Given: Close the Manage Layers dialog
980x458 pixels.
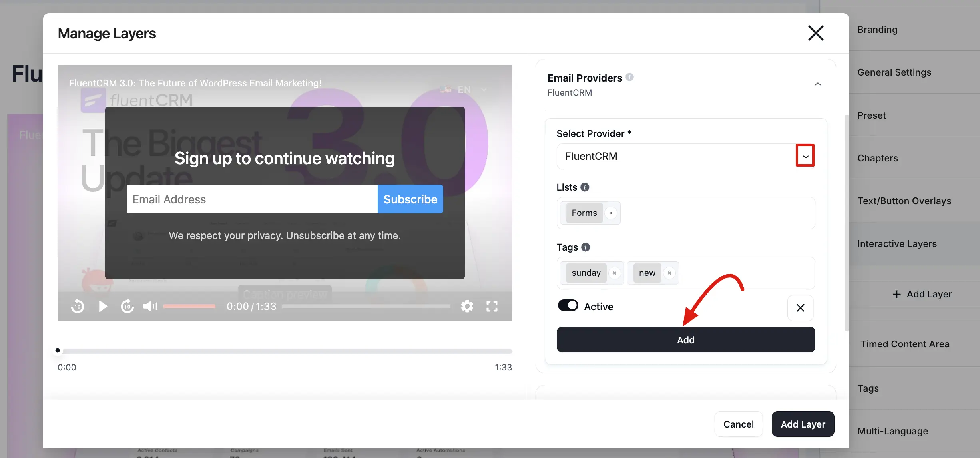Looking at the screenshot, I should [x=816, y=33].
